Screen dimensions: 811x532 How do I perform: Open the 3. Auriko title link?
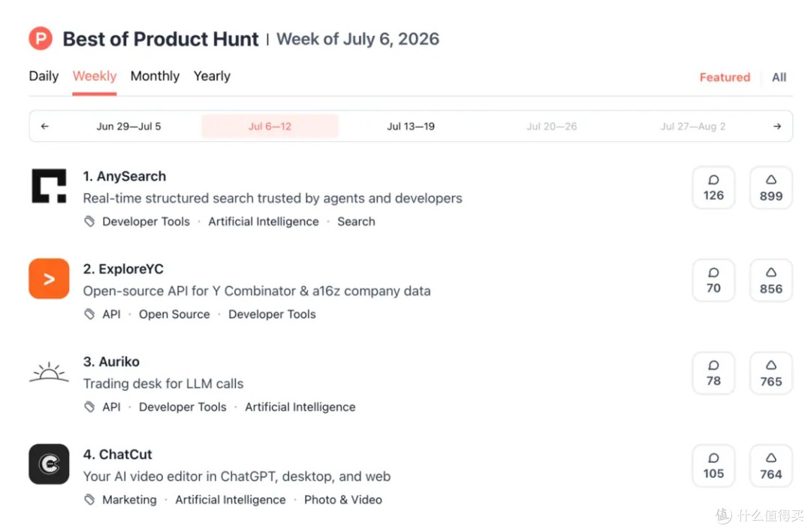click(x=111, y=362)
